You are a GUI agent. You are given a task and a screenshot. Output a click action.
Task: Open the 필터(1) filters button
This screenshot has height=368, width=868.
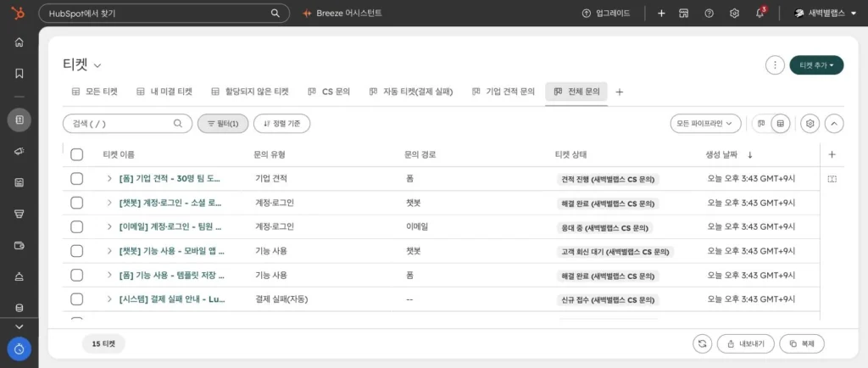223,124
